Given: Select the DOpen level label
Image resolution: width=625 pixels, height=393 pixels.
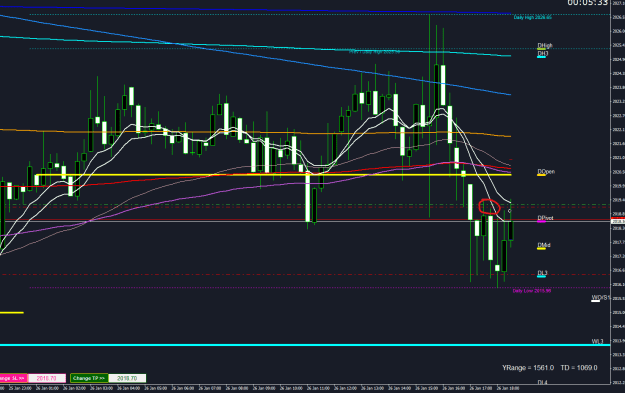Looking at the screenshot, I should click(546, 171).
